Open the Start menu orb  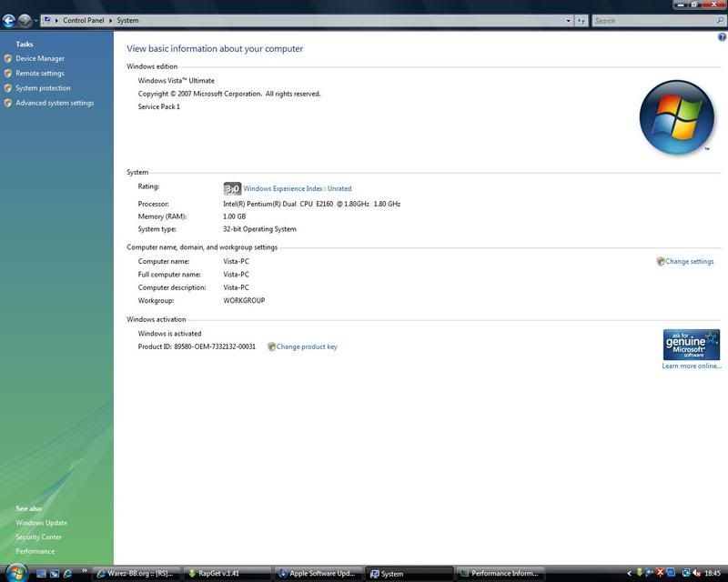(16, 573)
